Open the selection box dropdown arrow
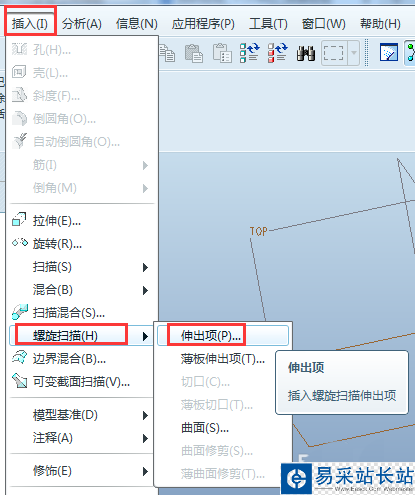The width and height of the screenshot is (415, 495). tap(353, 53)
